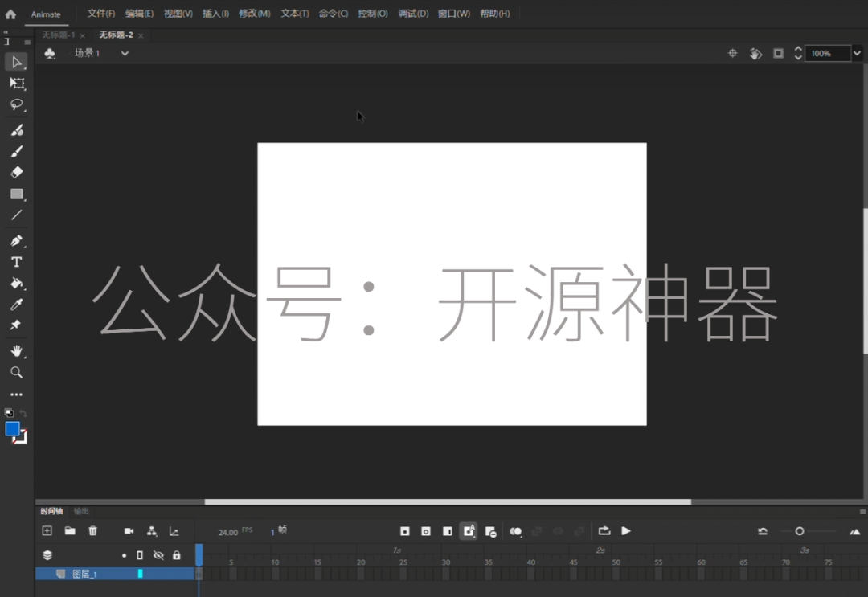Collapse the tools panel double arrow
This screenshot has height=597, width=868.
click(6, 32)
